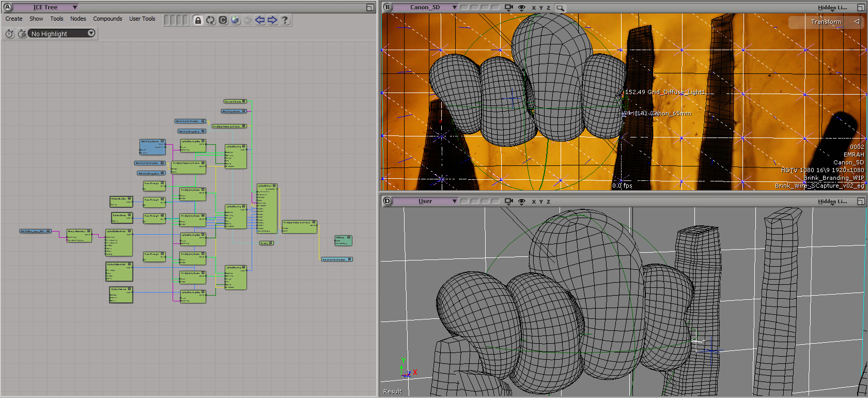Click the C icon in ICE Tree toolbar
This screenshot has width=868, height=398.
pos(223,20)
